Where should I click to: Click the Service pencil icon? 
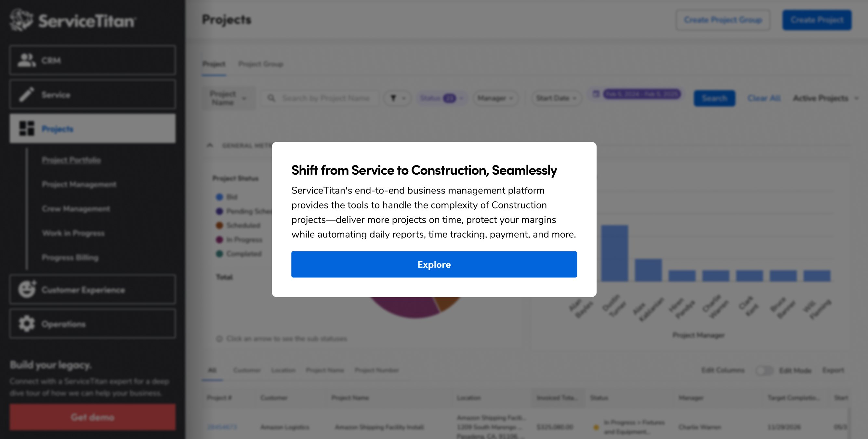pyautogui.click(x=27, y=95)
